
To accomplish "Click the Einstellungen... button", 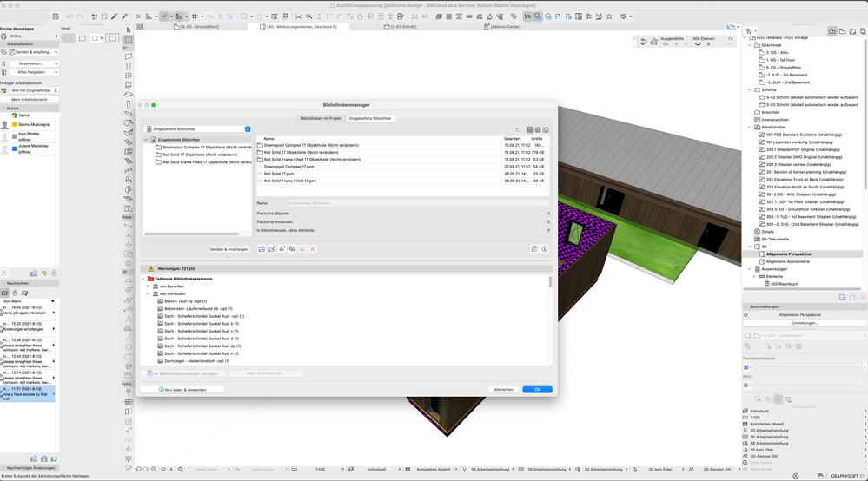I will click(x=805, y=323).
